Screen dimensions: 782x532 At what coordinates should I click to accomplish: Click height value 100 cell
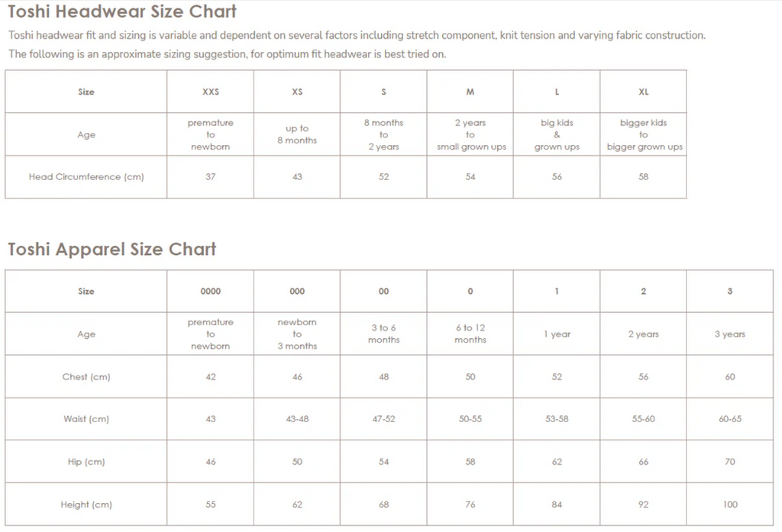coord(729,505)
